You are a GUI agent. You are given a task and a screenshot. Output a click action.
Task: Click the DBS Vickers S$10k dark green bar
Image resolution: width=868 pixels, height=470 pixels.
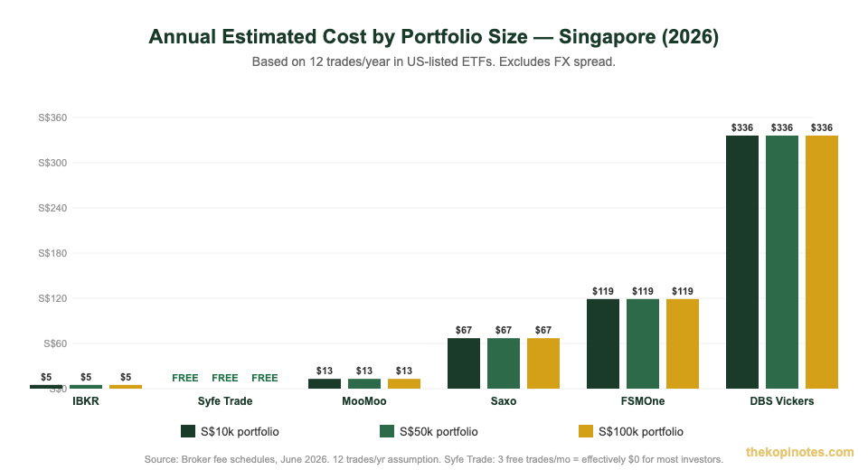coord(742,262)
